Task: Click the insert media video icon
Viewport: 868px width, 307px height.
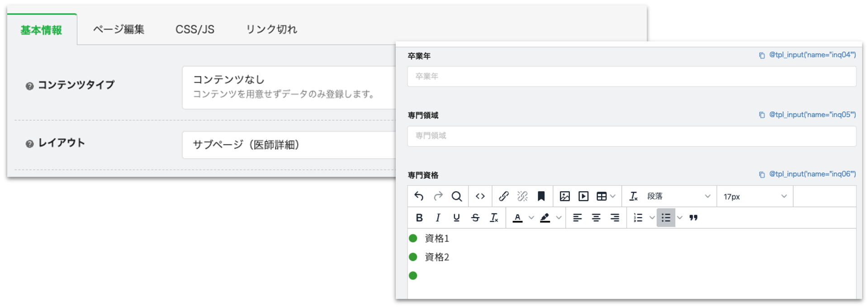Action: coord(583,196)
